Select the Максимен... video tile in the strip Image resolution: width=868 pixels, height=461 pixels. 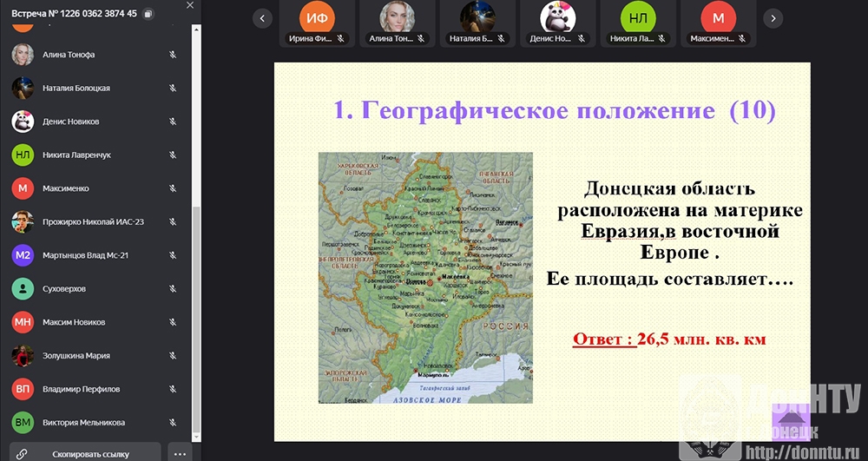point(717,23)
